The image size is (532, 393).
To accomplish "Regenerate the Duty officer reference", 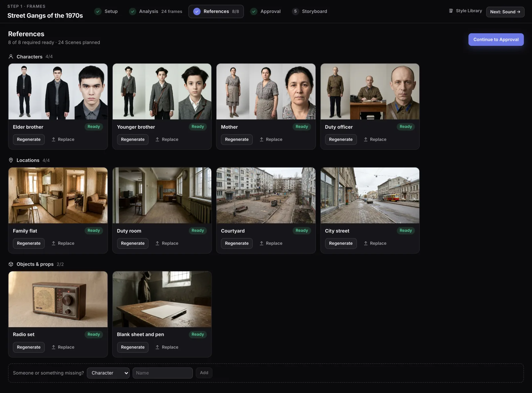I will [341, 139].
